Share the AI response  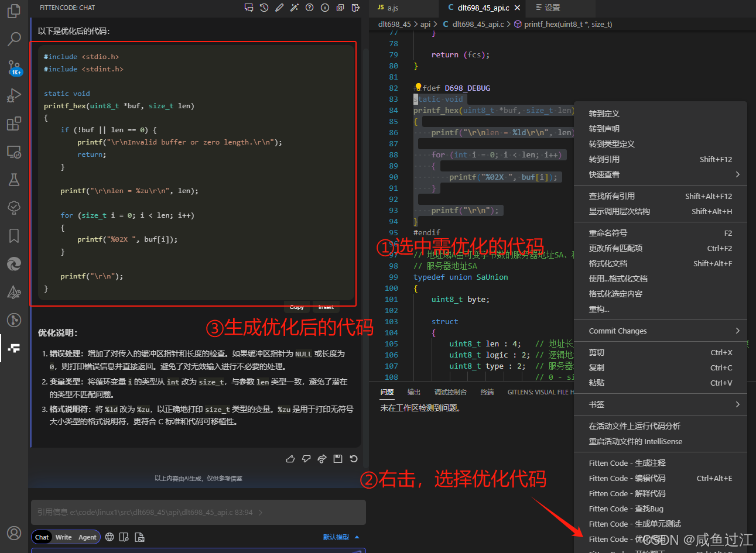click(322, 459)
